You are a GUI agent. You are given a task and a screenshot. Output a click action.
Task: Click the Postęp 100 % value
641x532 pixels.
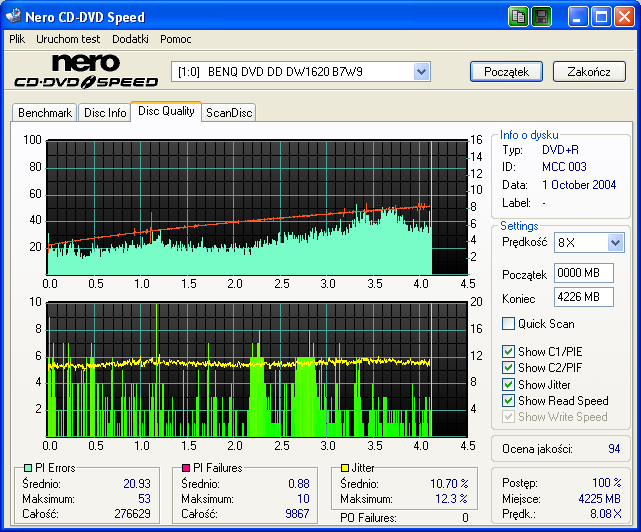[x=607, y=483]
